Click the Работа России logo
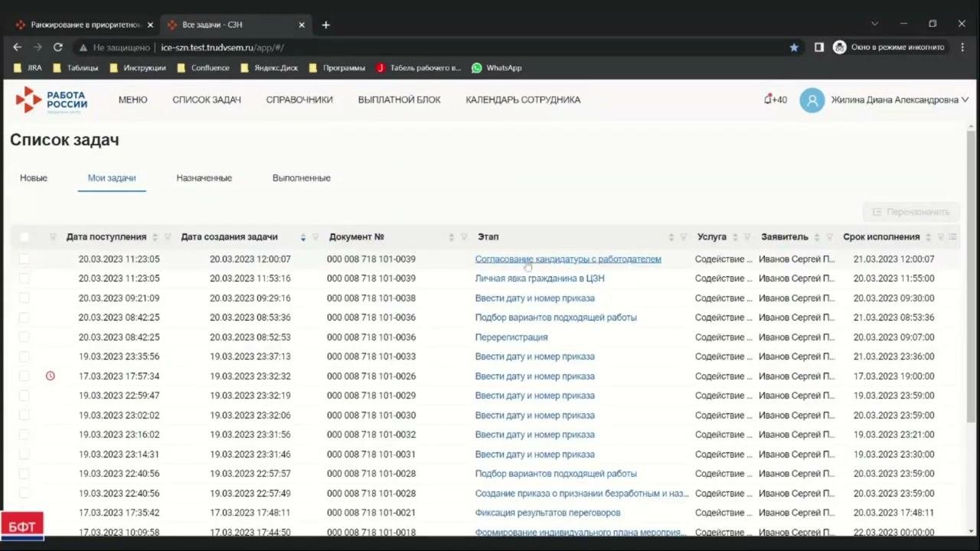 click(x=51, y=100)
